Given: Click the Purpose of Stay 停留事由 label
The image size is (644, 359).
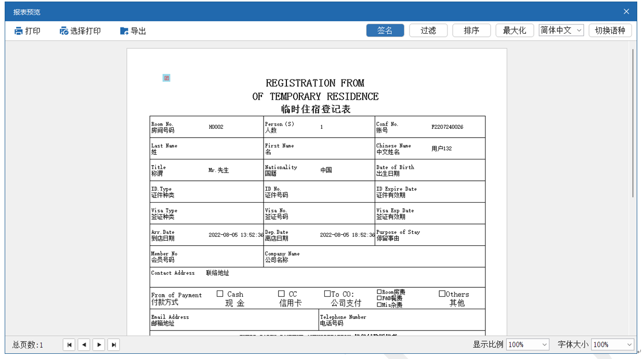Looking at the screenshot, I should [x=398, y=235].
